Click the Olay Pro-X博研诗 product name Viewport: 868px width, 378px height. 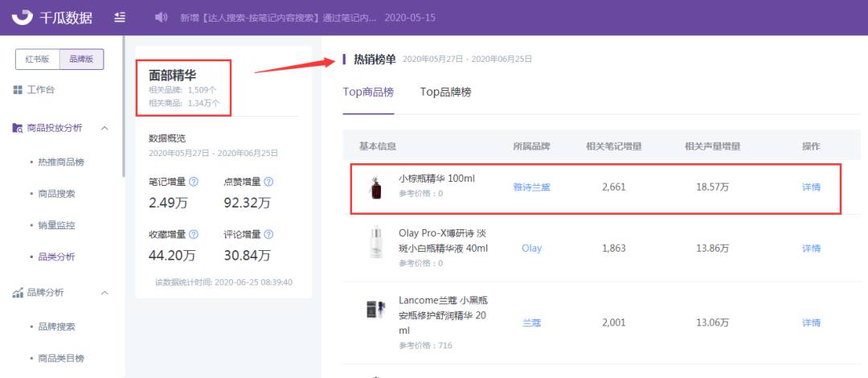click(x=444, y=240)
